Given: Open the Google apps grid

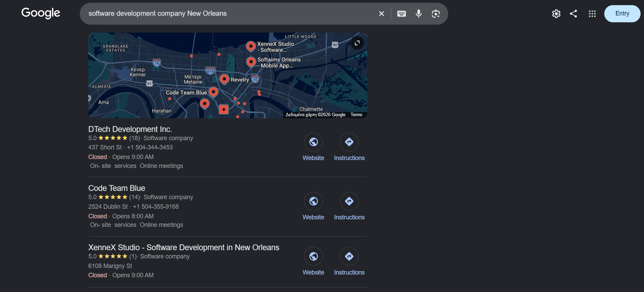Looking at the screenshot, I should click(592, 14).
